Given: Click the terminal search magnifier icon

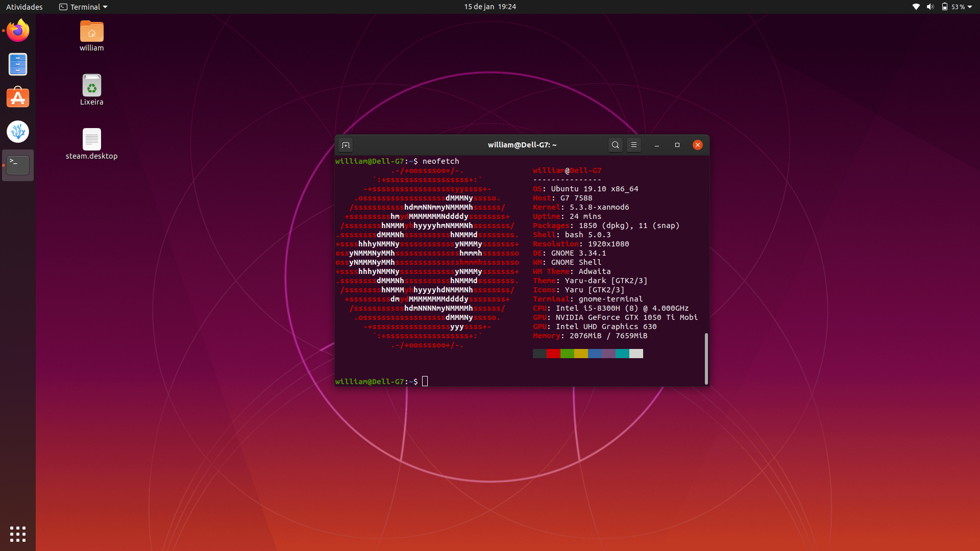Looking at the screenshot, I should pos(615,145).
